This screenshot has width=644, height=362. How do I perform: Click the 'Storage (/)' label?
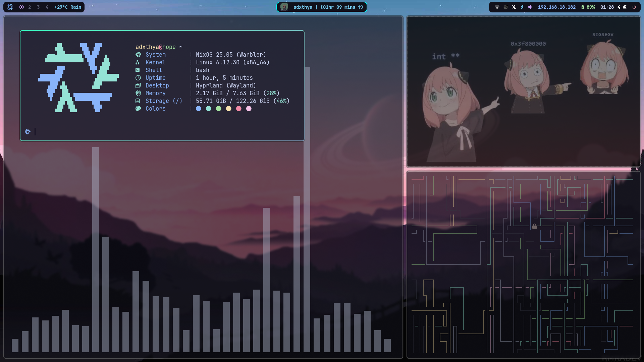[164, 101]
